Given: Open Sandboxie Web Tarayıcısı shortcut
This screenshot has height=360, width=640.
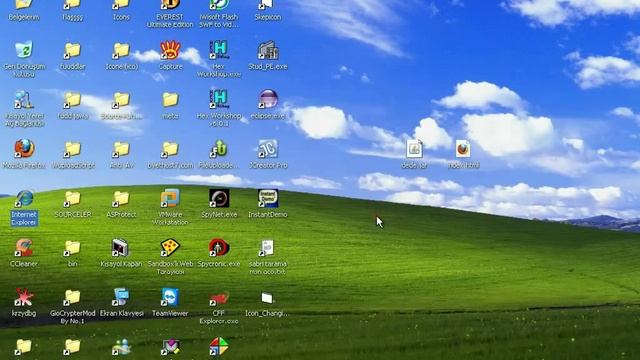Looking at the screenshot, I should pos(170,248).
